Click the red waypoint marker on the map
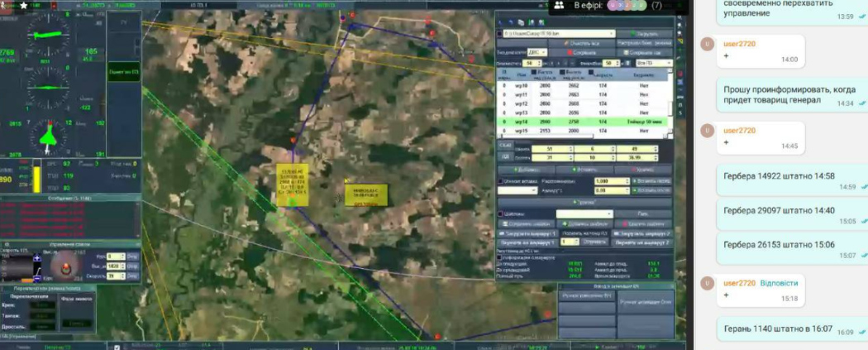The height and width of the screenshot is (350, 868). (x=432, y=33)
